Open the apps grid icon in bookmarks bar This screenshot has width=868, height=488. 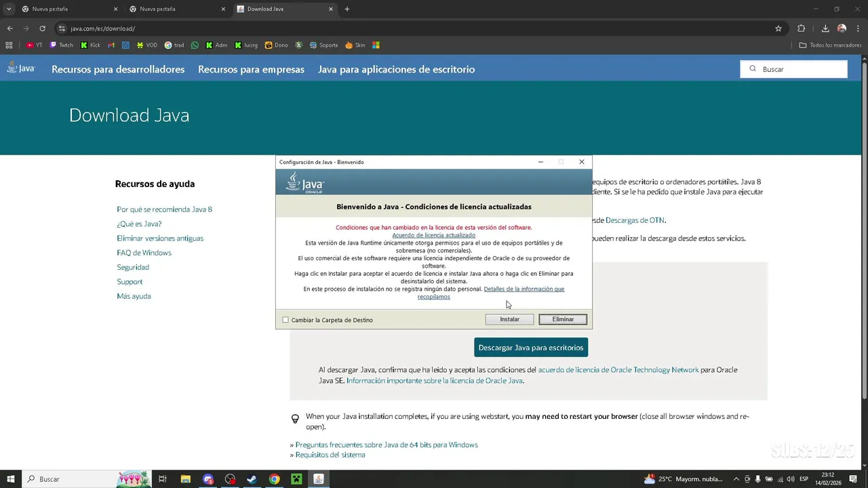9,45
